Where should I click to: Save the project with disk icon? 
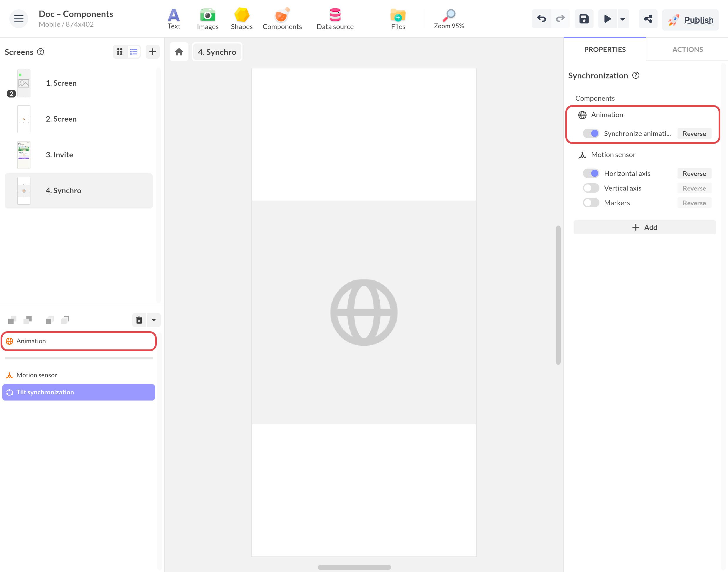pos(584,19)
